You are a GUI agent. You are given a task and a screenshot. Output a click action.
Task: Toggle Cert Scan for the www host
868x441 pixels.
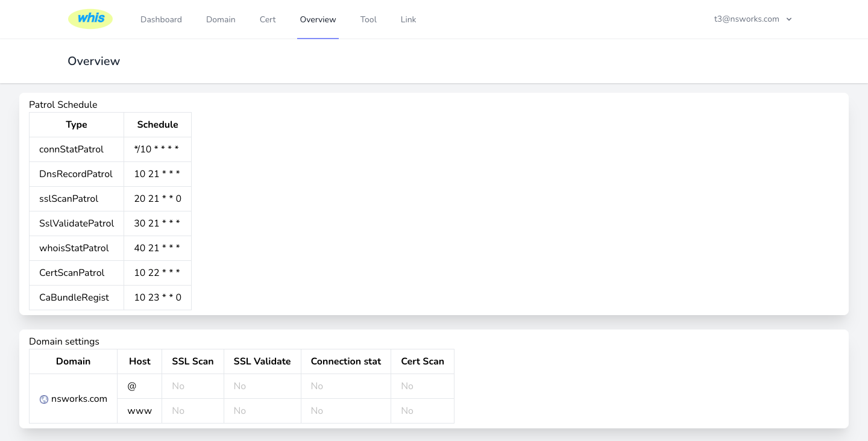pyautogui.click(x=407, y=411)
